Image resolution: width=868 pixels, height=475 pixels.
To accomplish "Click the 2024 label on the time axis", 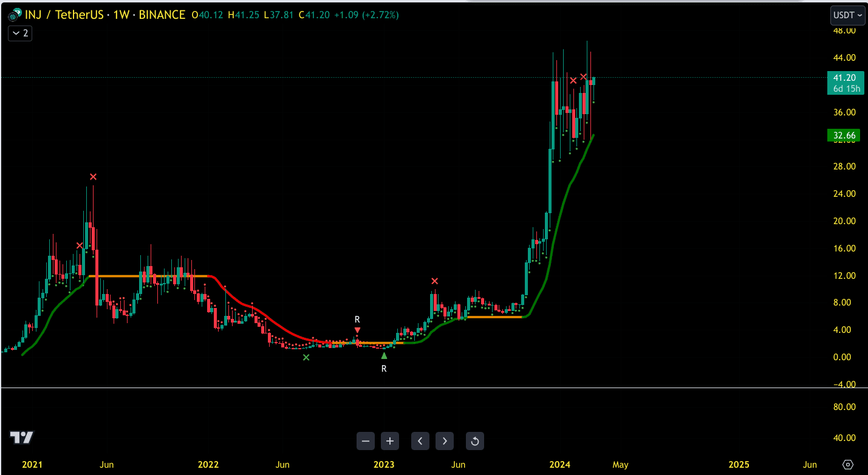I will pos(559,465).
